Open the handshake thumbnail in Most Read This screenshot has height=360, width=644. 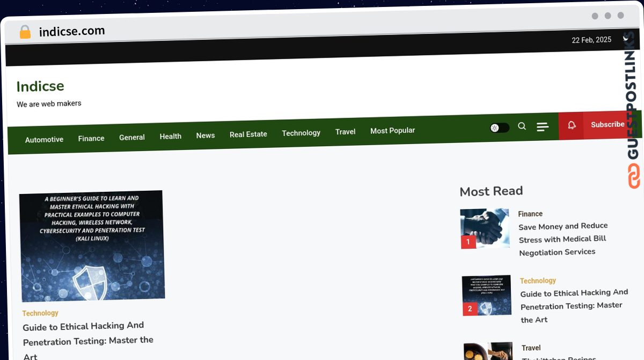click(x=485, y=228)
